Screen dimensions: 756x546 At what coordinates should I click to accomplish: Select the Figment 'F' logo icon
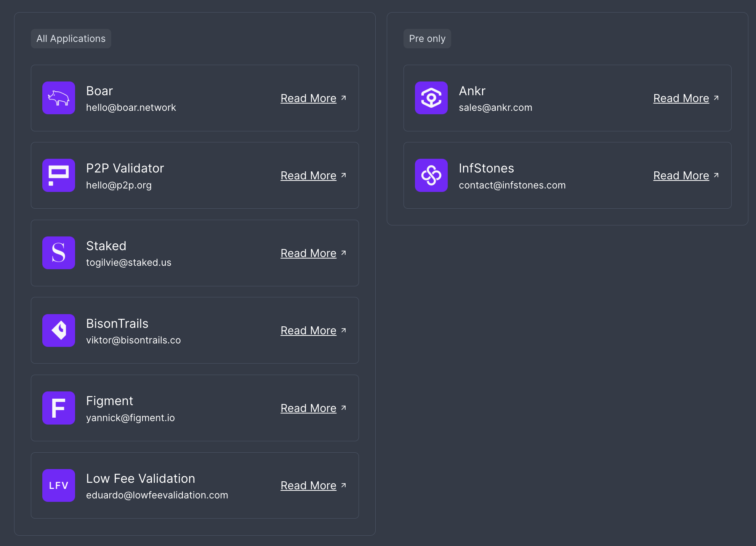pyautogui.click(x=58, y=408)
